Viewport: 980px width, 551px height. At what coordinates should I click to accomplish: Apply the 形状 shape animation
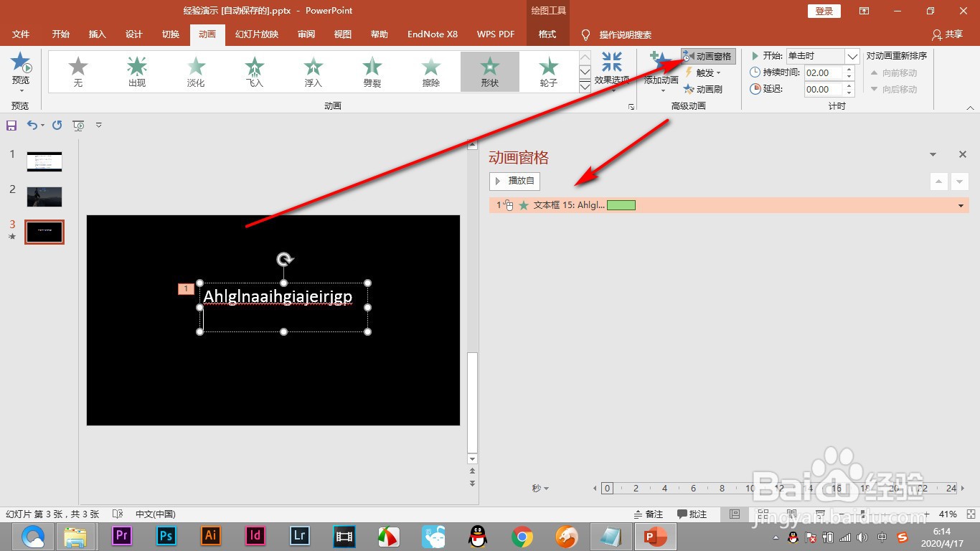pos(490,72)
